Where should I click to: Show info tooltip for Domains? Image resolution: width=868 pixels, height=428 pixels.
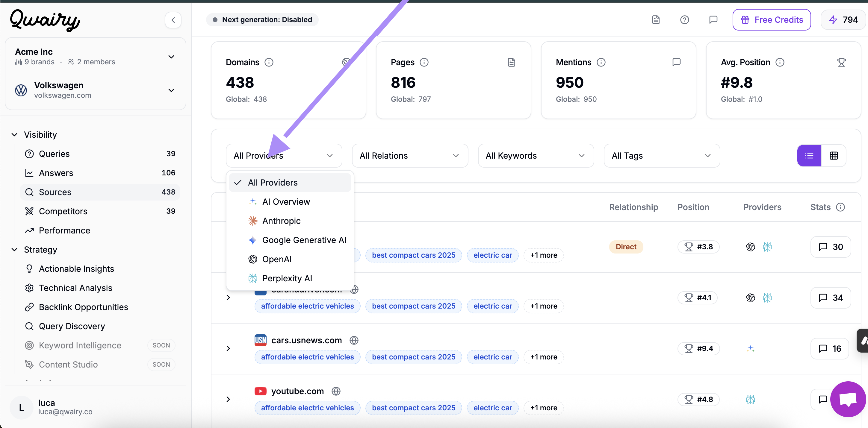[269, 62]
